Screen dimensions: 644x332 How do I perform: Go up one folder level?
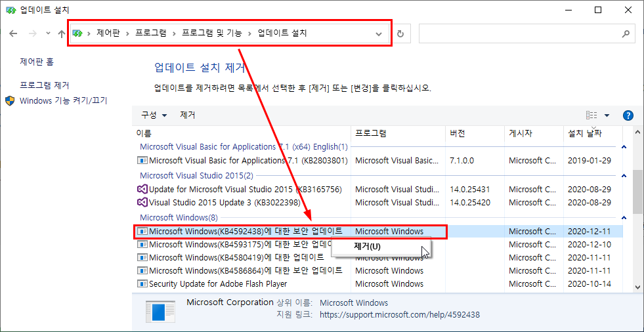(x=61, y=33)
